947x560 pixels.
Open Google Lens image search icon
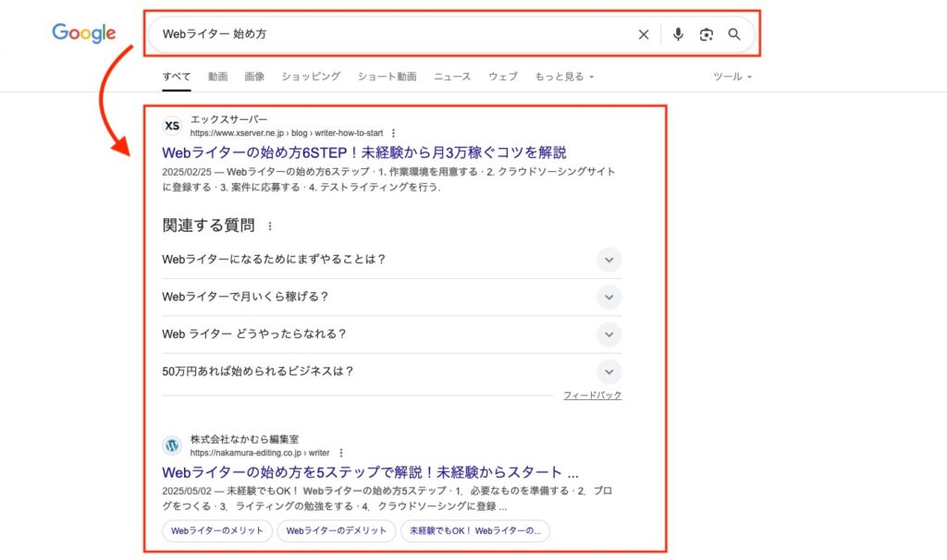(706, 34)
